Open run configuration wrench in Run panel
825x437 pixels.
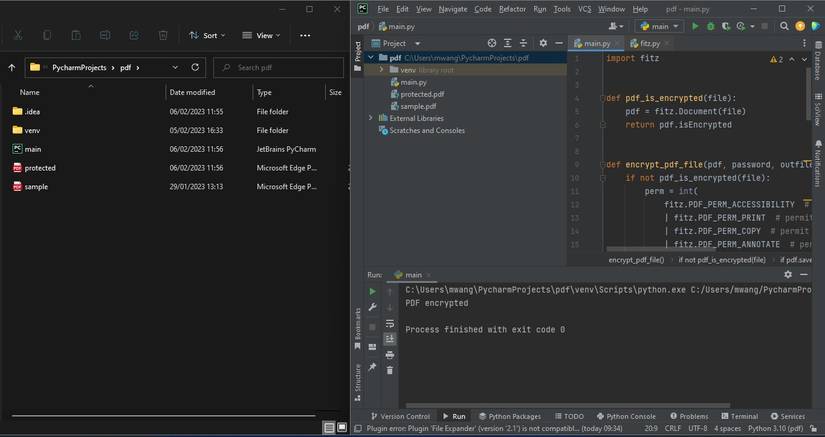coord(373,307)
